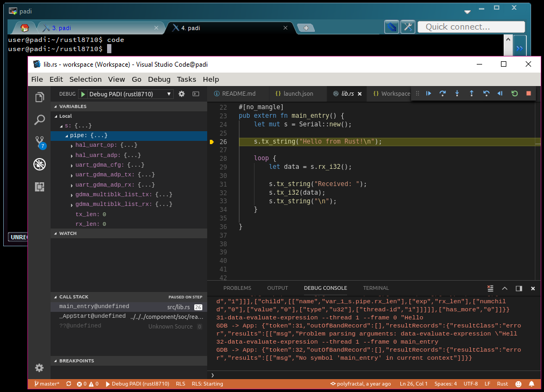
Task: Close the bottom panel
Action: click(x=533, y=288)
